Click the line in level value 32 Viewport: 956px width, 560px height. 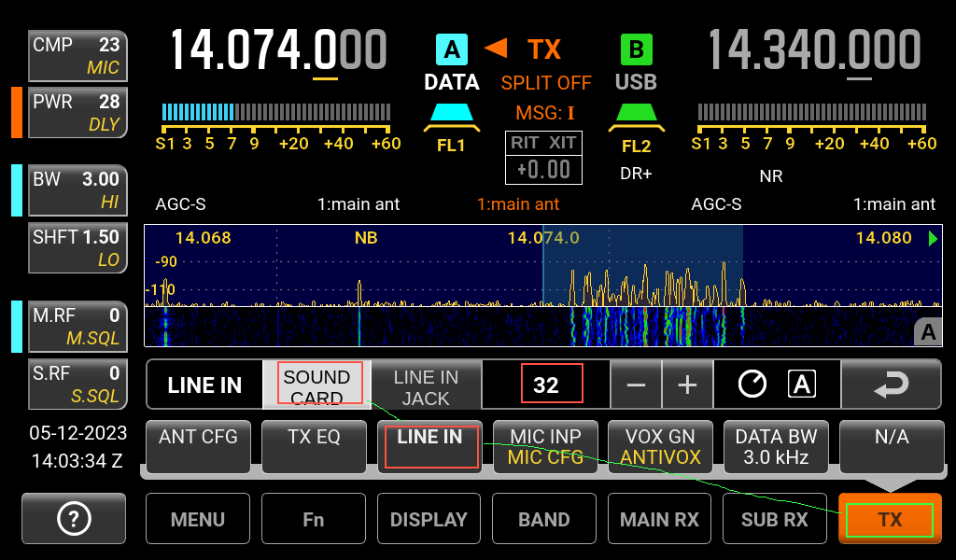(x=546, y=385)
